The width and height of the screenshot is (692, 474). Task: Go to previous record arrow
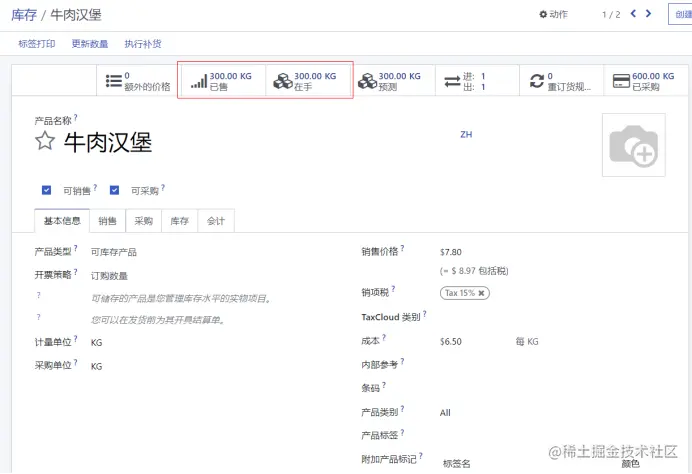pyautogui.click(x=633, y=14)
